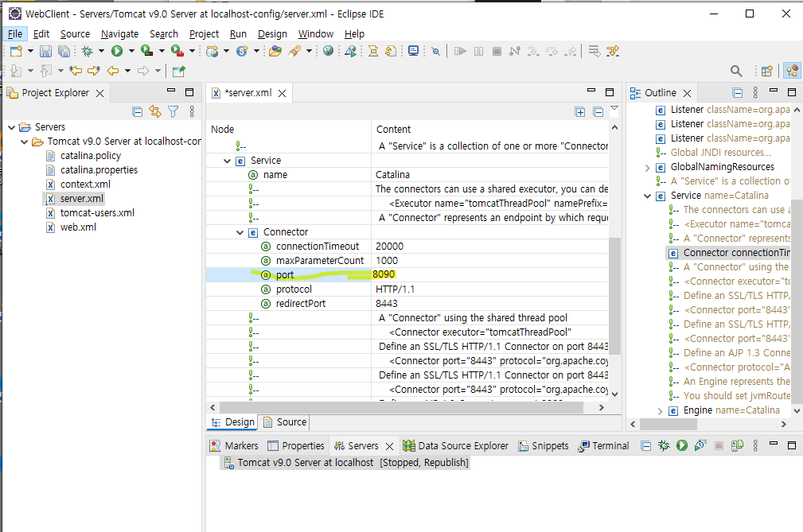Click the Open Web Browser globe icon

pyautogui.click(x=328, y=51)
